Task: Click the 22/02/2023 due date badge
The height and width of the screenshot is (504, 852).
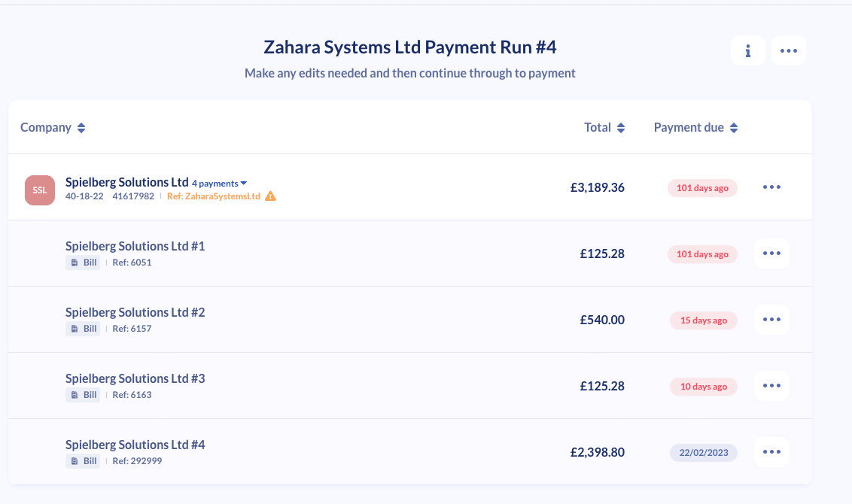Action: tap(703, 452)
